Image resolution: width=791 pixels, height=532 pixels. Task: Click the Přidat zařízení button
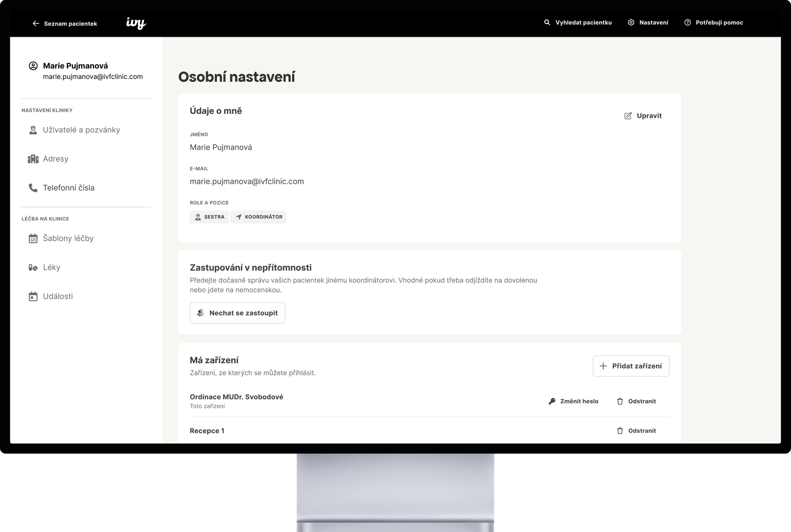tap(631, 366)
